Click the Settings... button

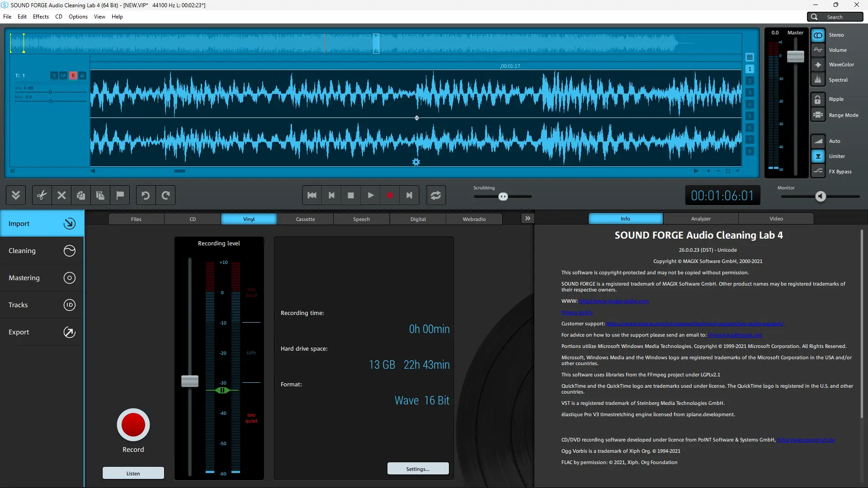tap(418, 469)
